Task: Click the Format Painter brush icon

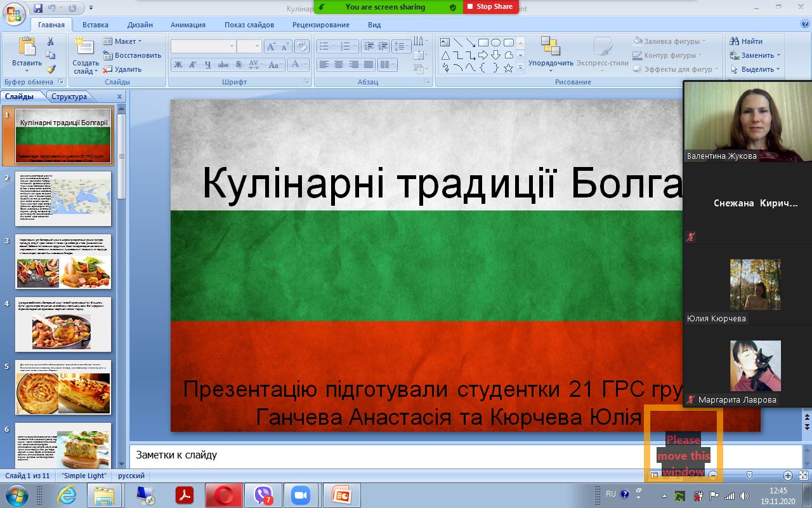Action: tap(51, 69)
